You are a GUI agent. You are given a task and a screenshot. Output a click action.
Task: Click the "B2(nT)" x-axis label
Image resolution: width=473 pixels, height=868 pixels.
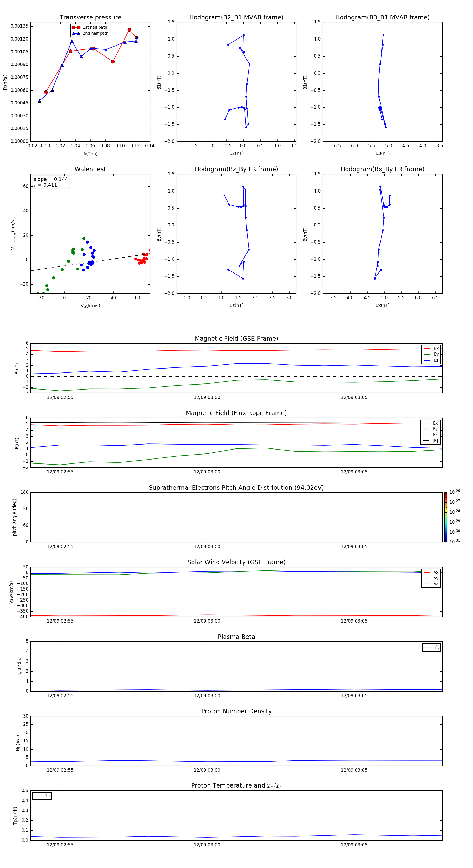point(236,153)
